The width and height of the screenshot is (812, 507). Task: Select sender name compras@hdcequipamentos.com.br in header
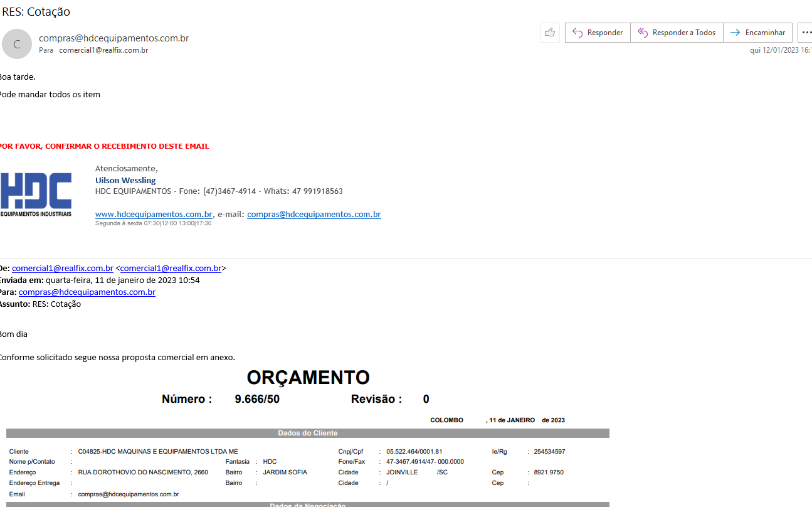pyautogui.click(x=113, y=38)
